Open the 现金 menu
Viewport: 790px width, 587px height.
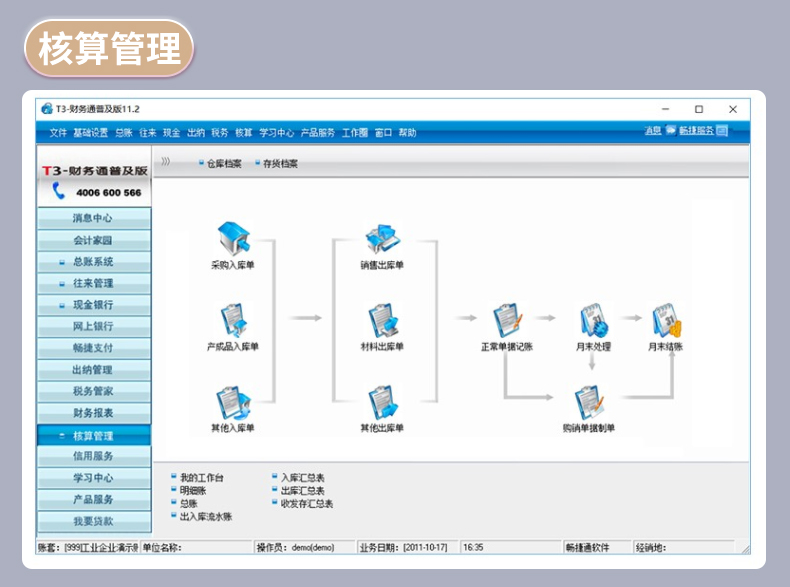click(171, 133)
